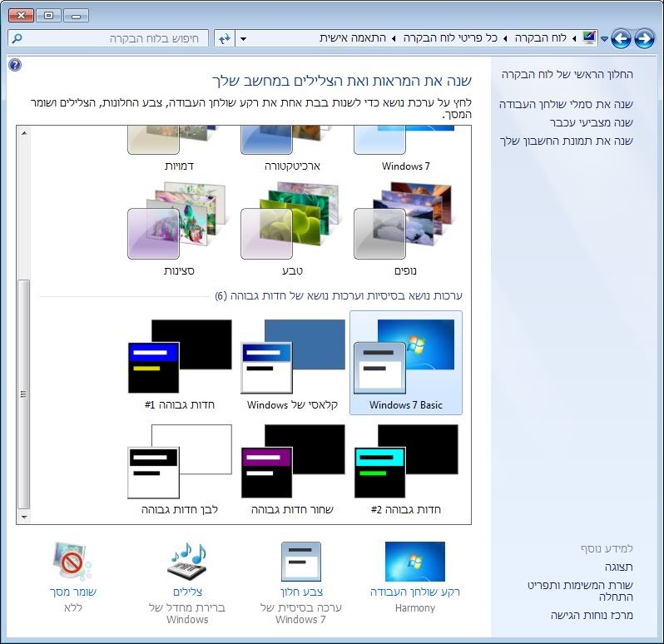Image resolution: width=664 pixels, height=644 pixels.
Task: Select the Windows 7 Aero theme
Action: pyautogui.click(x=405, y=148)
